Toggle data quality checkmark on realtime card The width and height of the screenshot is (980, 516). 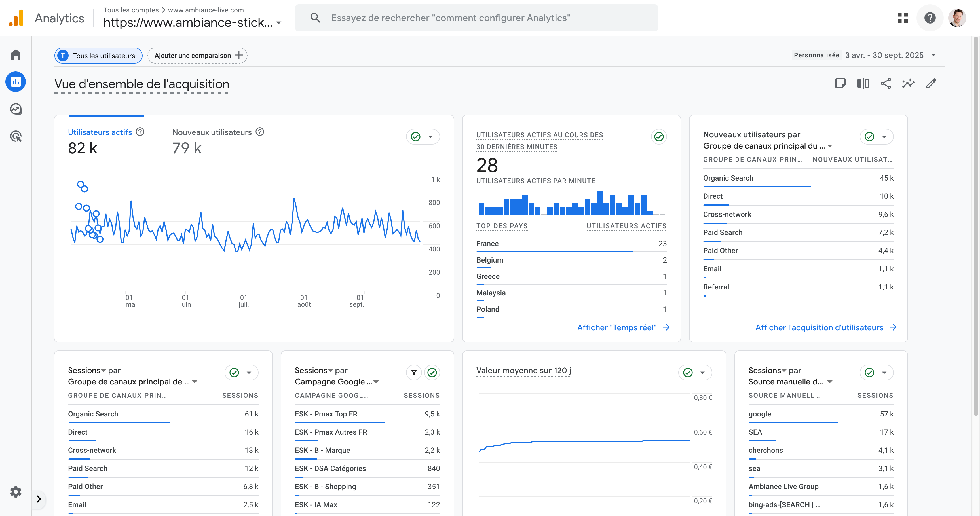(659, 136)
